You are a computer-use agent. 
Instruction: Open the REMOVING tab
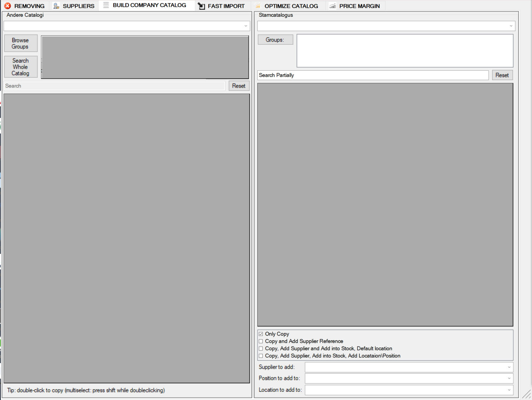click(25, 6)
